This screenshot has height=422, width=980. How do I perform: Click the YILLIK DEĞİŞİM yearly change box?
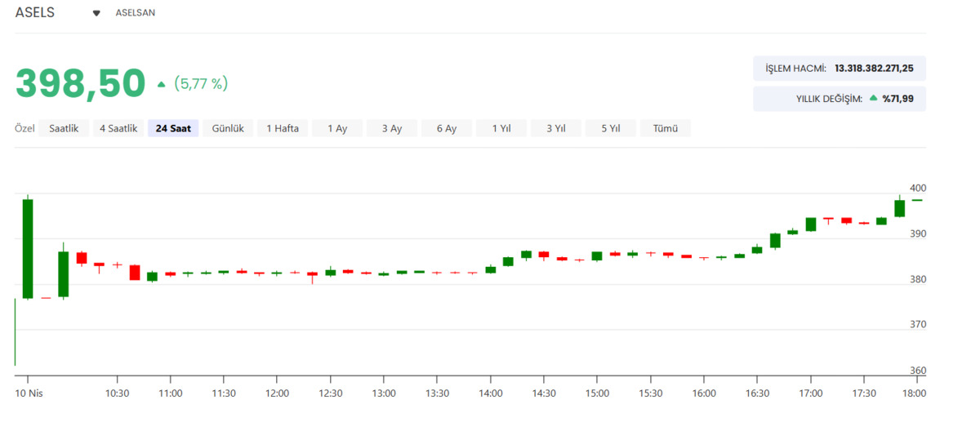click(840, 99)
